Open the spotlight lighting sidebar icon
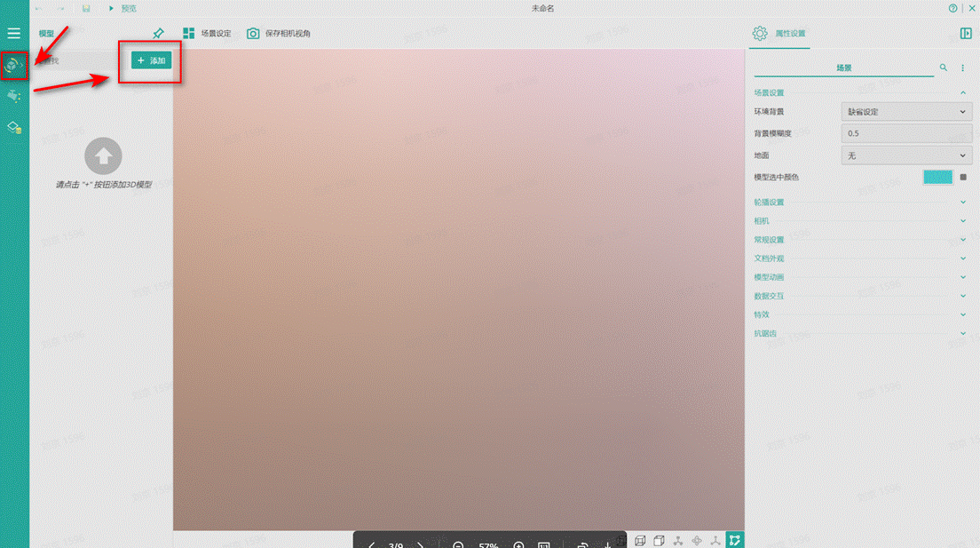This screenshot has width=980, height=548. [x=13, y=96]
